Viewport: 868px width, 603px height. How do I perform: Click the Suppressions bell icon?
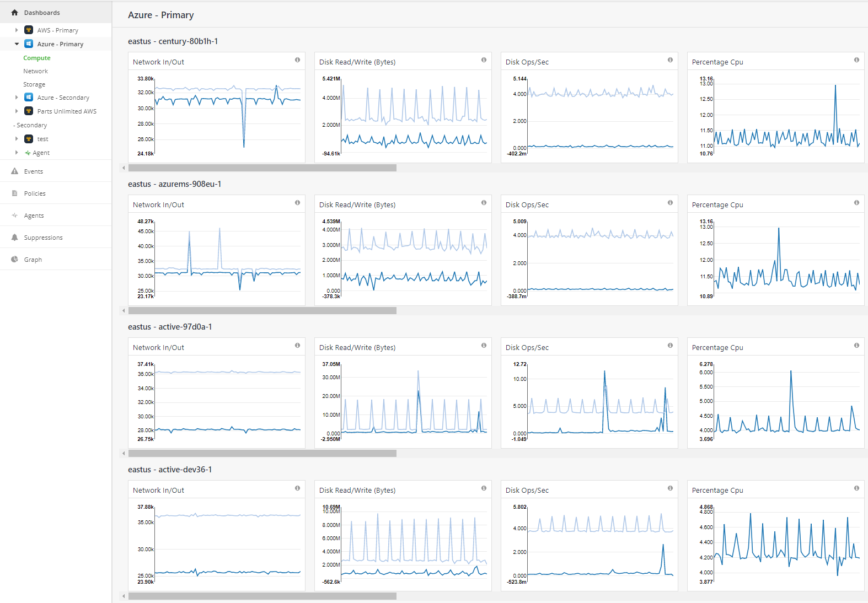15,238
